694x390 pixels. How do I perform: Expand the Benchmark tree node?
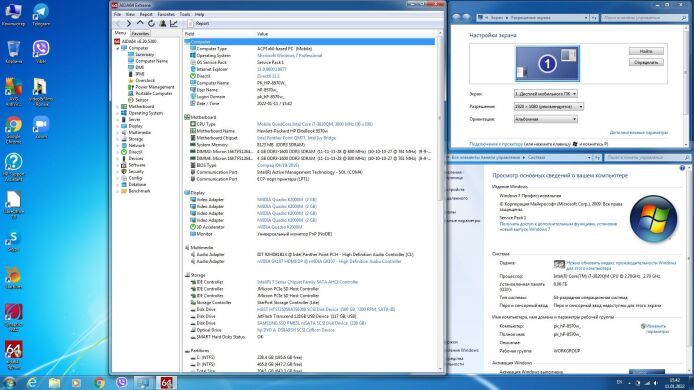click(118, 191)
